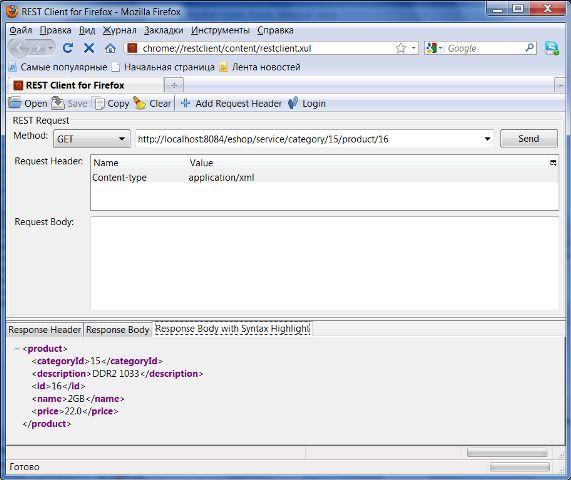571x480 pixels.
Task: Open the address bar history dropdown arrow
Action: (413, 48)
